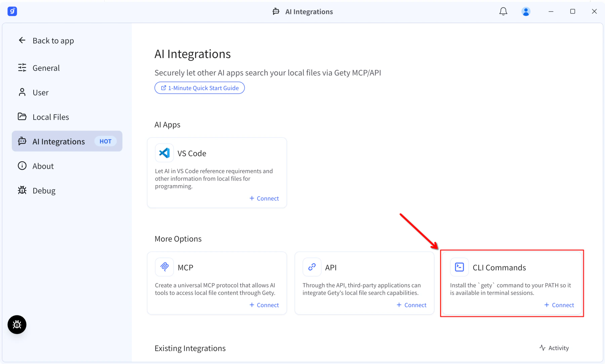Click the robot icon in title bar
The height and width of the screenshot is (364, 605).
tap(276, 11)
